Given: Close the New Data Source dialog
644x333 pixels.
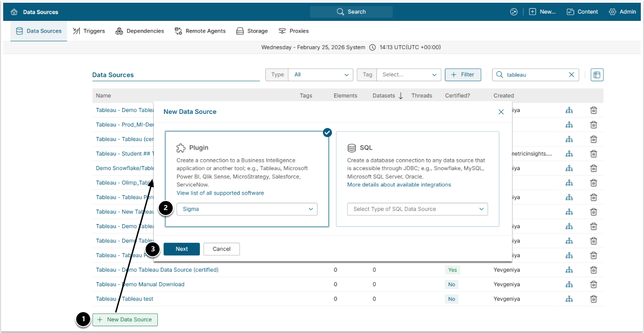Looking at the screenshot, I should tap(501, 112).
